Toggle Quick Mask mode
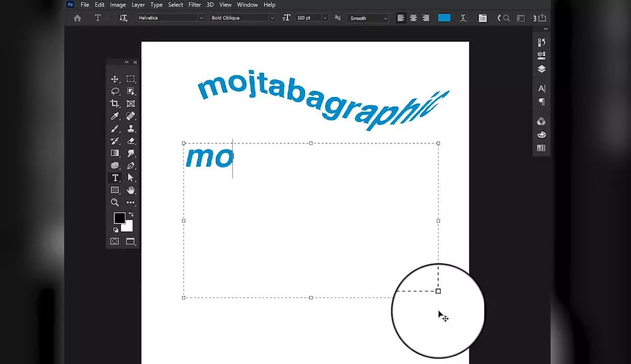Image resolution: width=631 pixels, height=364 pixels. pos(115,242)
